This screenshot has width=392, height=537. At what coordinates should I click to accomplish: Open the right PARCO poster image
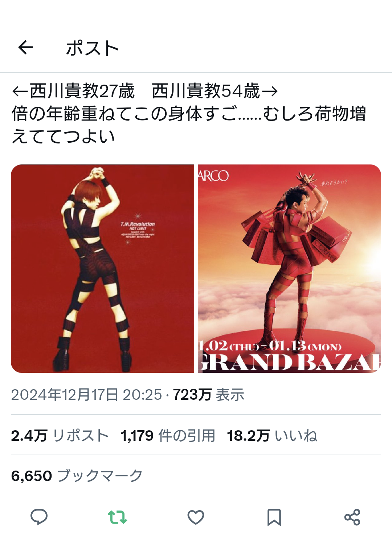[x=289, y=269]
